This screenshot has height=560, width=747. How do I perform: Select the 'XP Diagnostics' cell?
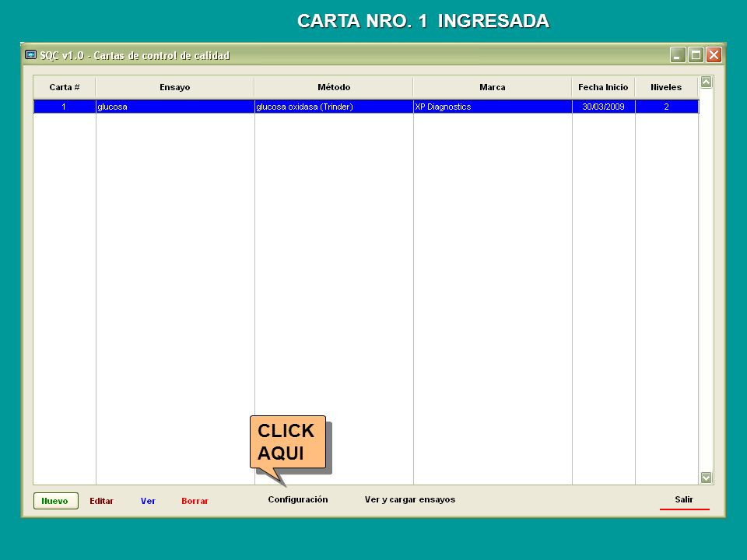point(492,107)
